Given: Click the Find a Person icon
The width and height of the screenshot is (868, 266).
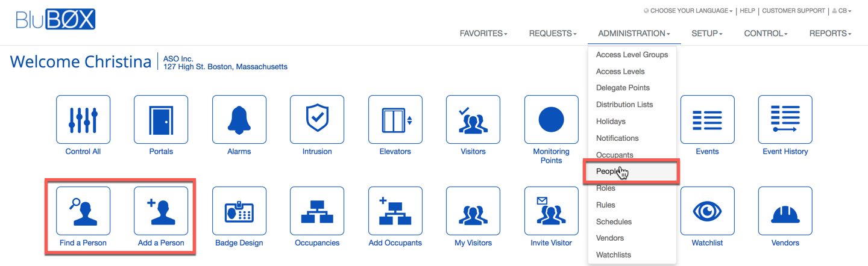Looking at the screenshot, I should tap(83, 211).
